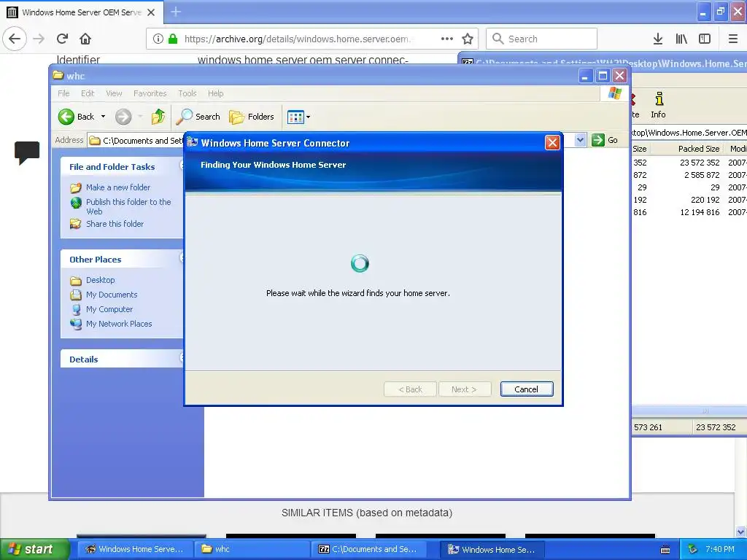Viewport: 747px width, 560px height.
Task: Reload the archive.org page
Action: 62,39
